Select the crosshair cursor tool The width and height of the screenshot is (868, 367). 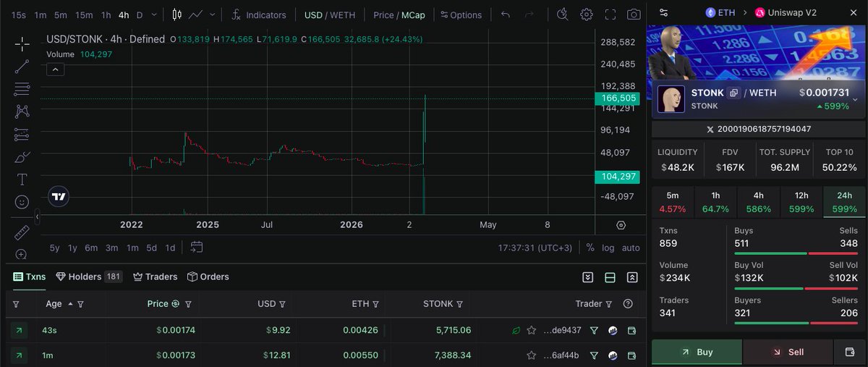click(22, 43)
